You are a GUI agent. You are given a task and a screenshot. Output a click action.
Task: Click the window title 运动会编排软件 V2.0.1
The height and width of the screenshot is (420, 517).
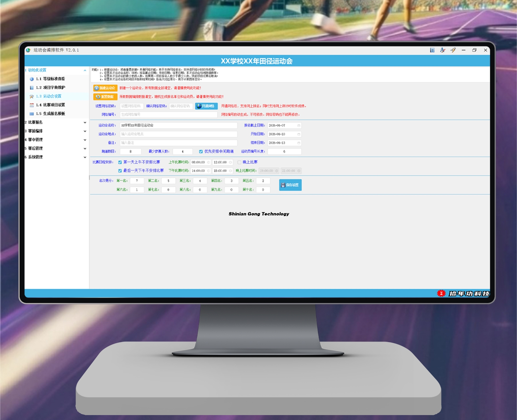[x=56, y=50]
